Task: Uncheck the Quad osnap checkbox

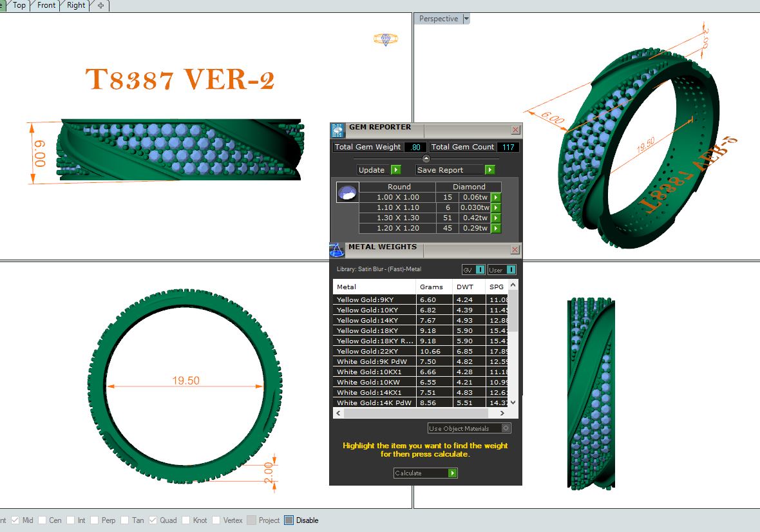Action: click(x=153, y=520)
